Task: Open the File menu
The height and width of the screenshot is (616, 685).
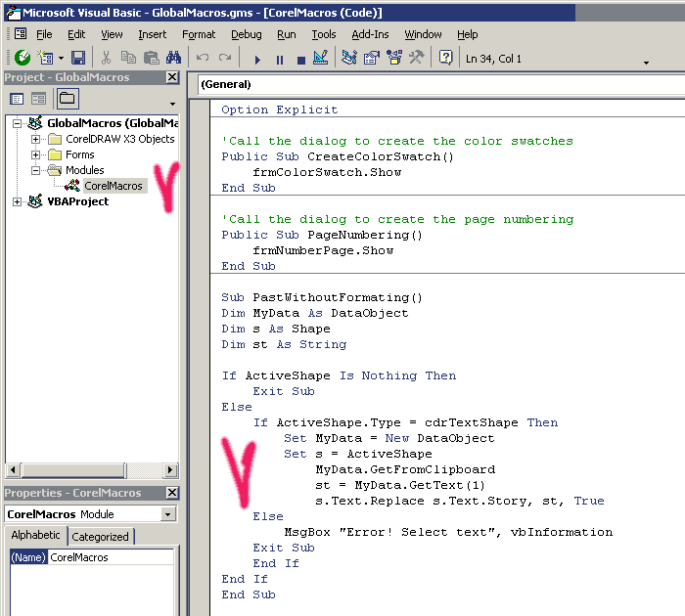Action: (44, 34)
